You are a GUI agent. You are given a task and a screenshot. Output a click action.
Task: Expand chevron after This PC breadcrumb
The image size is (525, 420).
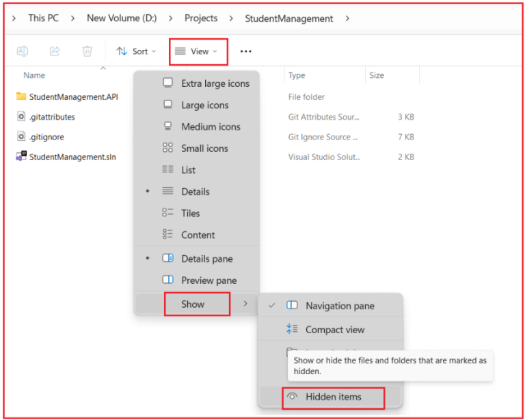pyautogui.click(x=72, y=18)
